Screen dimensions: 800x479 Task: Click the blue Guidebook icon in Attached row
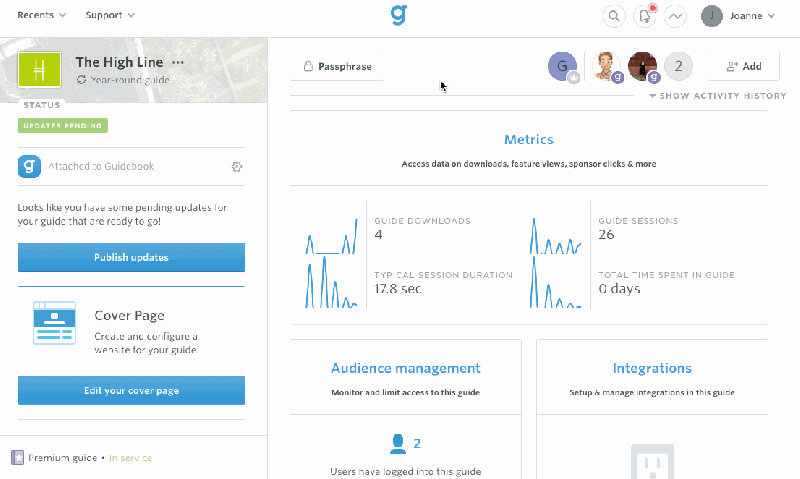29,166
